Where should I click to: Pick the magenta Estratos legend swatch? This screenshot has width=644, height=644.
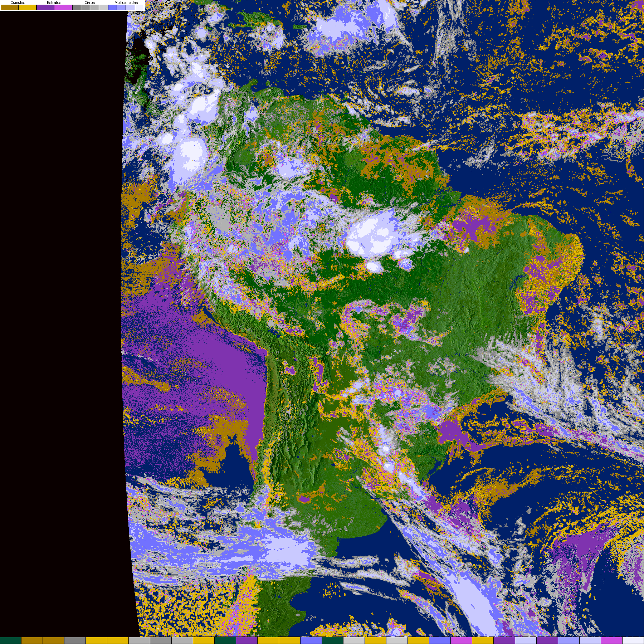point(63,7)
